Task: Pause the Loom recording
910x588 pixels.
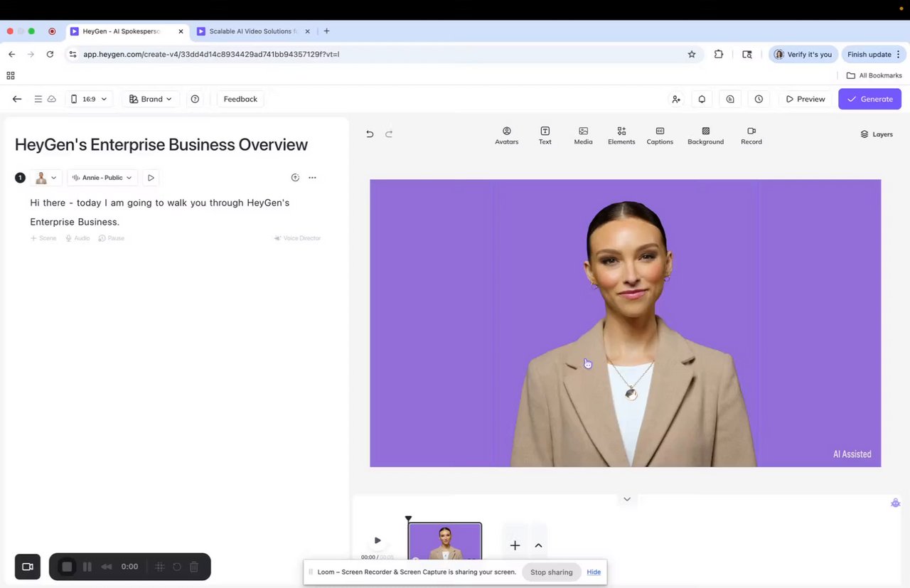Action: [87, 567]
